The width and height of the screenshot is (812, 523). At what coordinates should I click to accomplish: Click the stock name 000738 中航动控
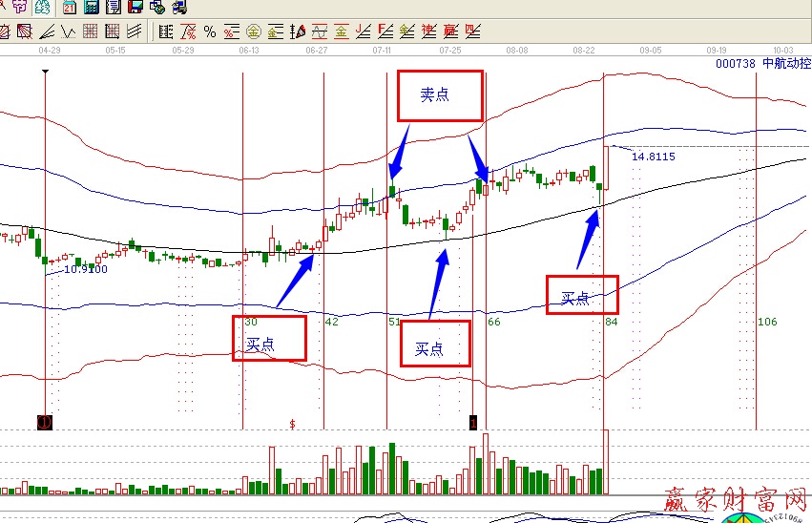point(762,64)
